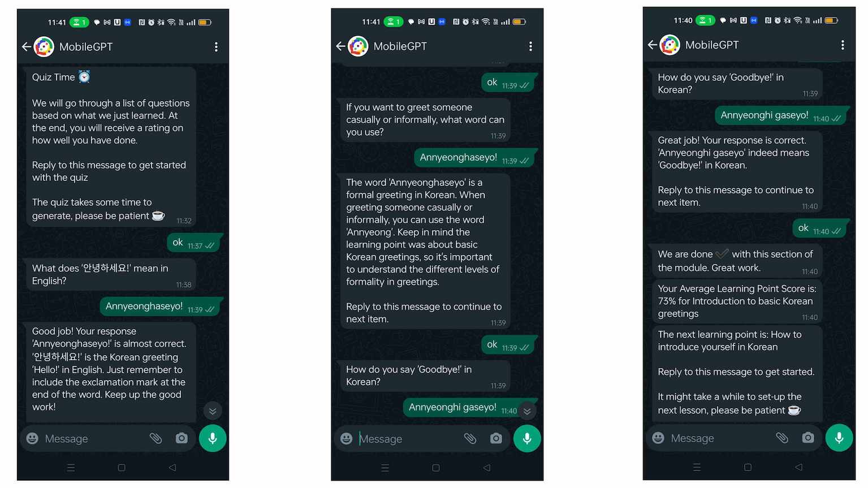The height and width of the screenshot is (488, 868).
Task: Open attachment paperclip in middle phone
Action: (x=470, y=438)
